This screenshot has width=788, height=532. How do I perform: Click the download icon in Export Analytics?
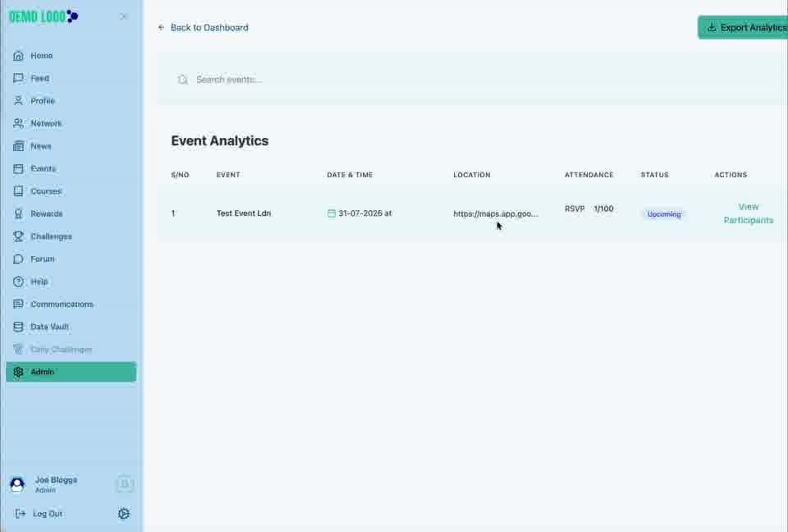coord(712,28)
